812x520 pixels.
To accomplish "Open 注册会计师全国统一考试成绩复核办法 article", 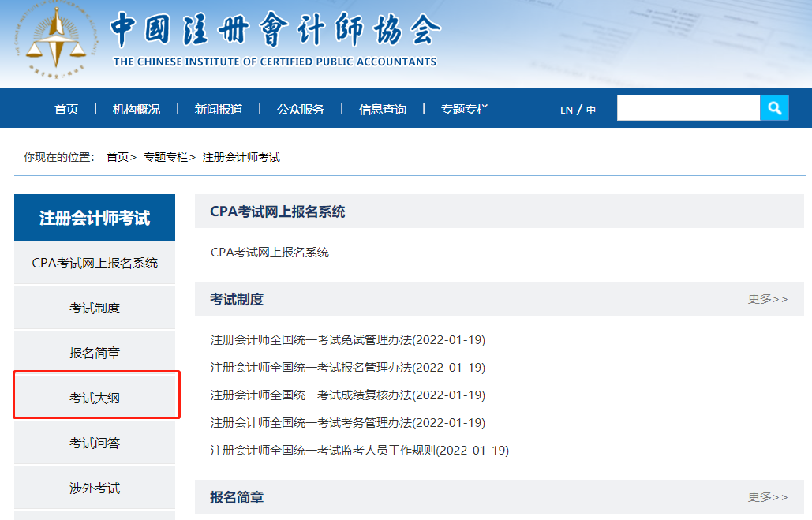I will (x=347, y=395).
